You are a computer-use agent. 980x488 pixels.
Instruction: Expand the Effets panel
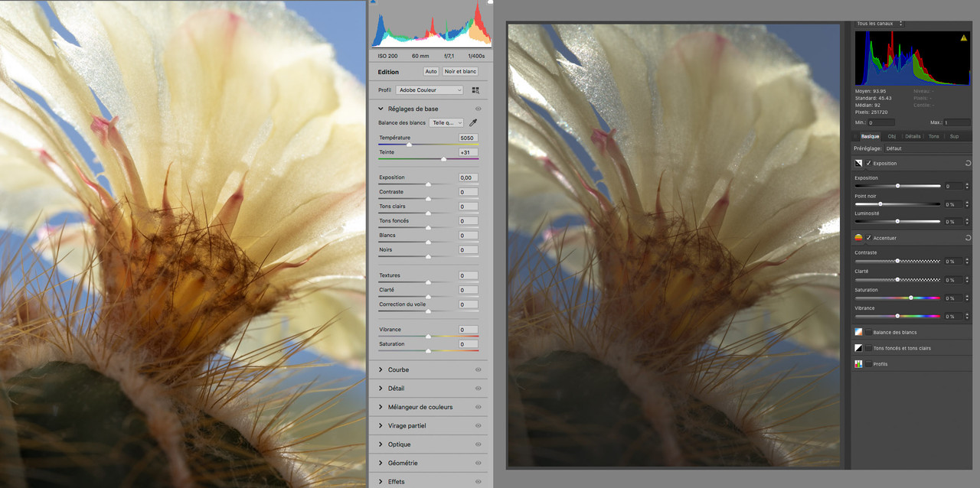[381, 481]
